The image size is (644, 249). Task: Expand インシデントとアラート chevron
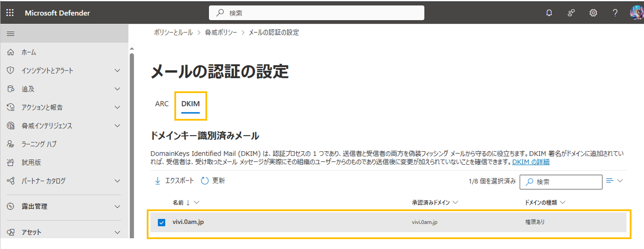117,71
